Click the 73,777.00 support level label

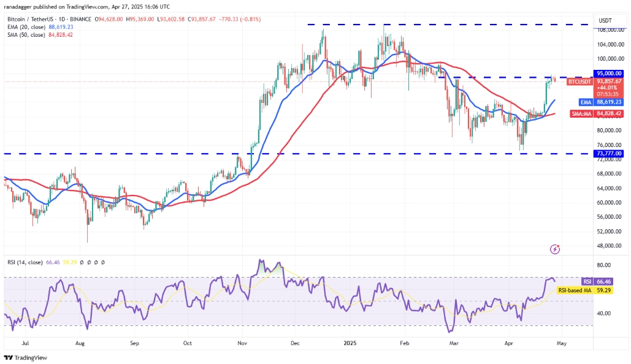[x=610, y=154]
